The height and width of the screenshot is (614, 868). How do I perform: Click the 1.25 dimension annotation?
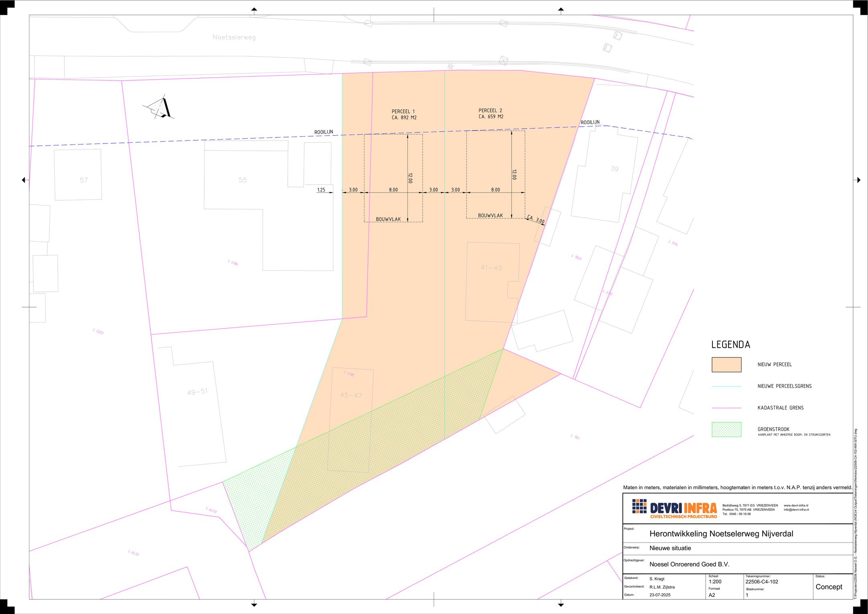[321, 190]
